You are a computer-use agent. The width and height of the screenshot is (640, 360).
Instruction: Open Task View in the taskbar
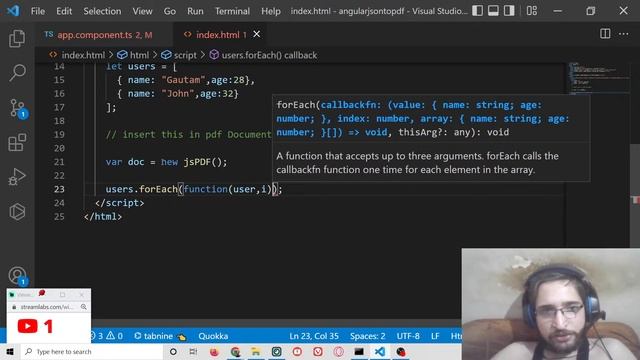coord(193,351)
